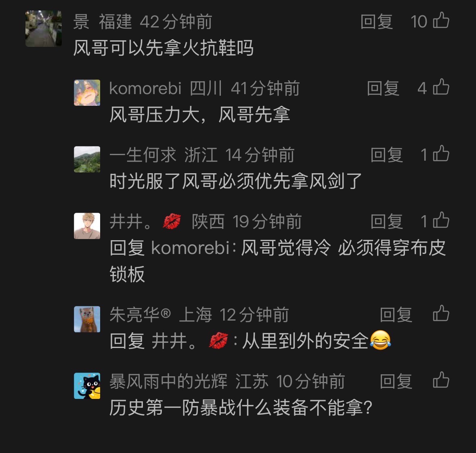The image size is (476, 453).
Task: Reply to 一生何求's comment
Action: (x=387, y=155)
